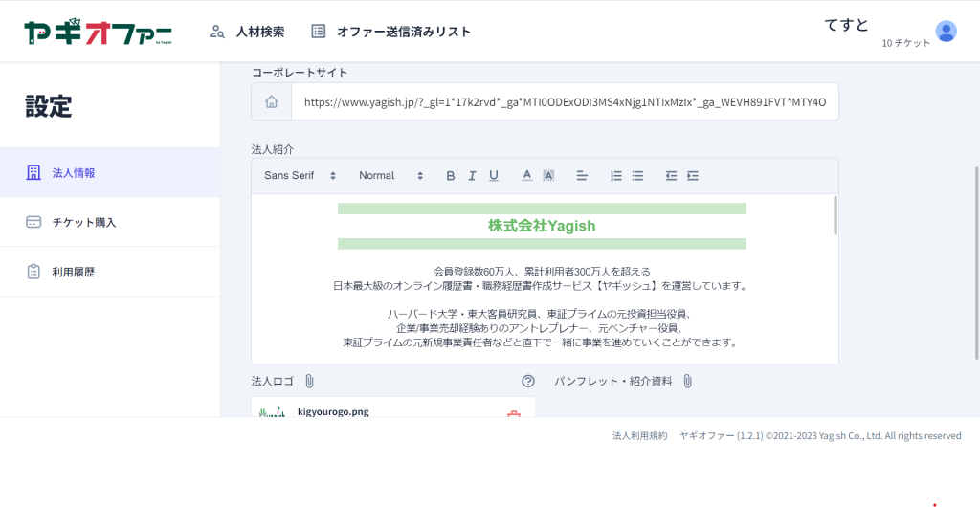This screenshot has width=980, height=507.
Task: Decrease the indent level
Action: point(671,176)
